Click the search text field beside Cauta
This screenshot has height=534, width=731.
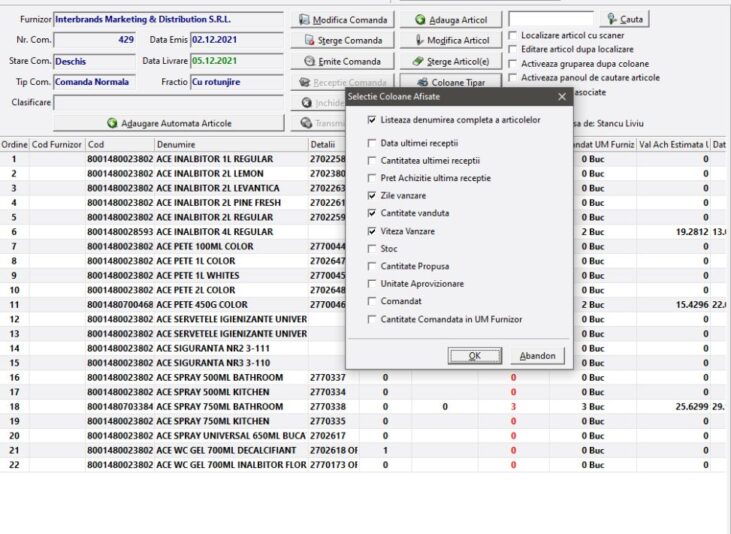point(550,19)
